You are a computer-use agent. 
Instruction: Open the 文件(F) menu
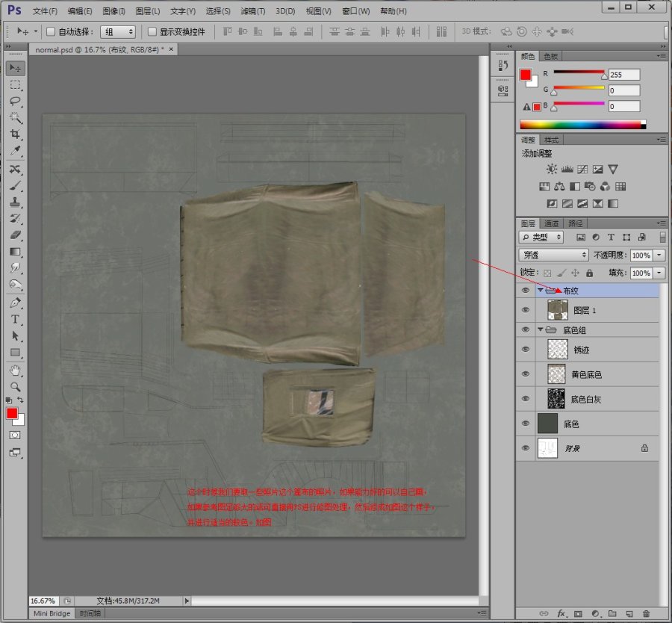[45, 11]
